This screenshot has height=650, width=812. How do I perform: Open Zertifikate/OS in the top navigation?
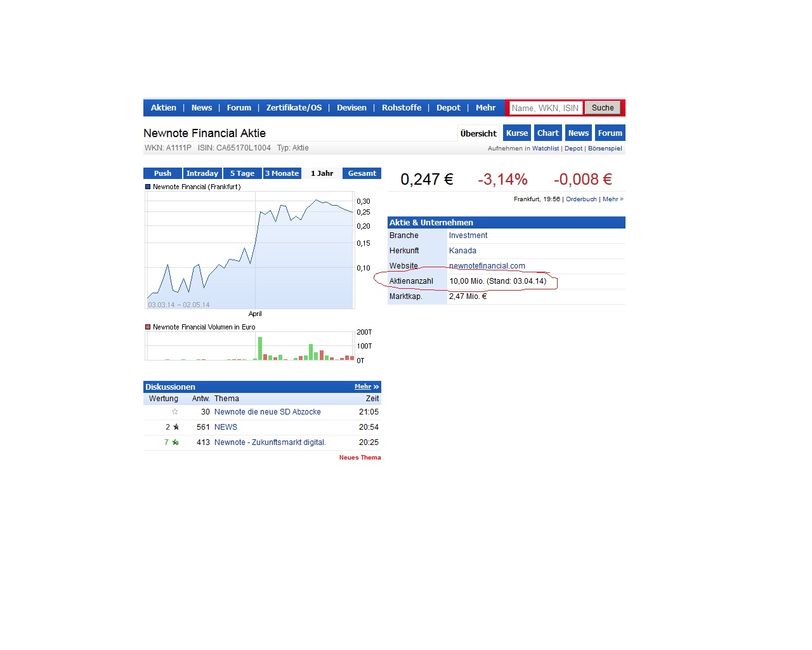click(x=294, y=108)
